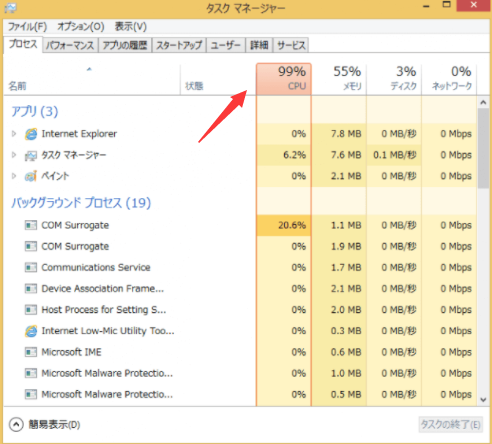
Task: Click the ペイント app icon
Action: (31, 176)
